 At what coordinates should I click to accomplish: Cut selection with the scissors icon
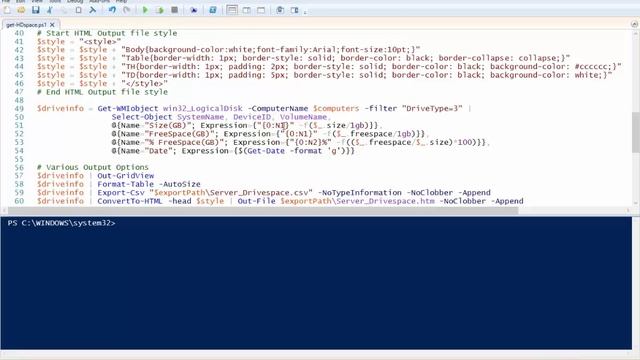(x=50, y=10)
